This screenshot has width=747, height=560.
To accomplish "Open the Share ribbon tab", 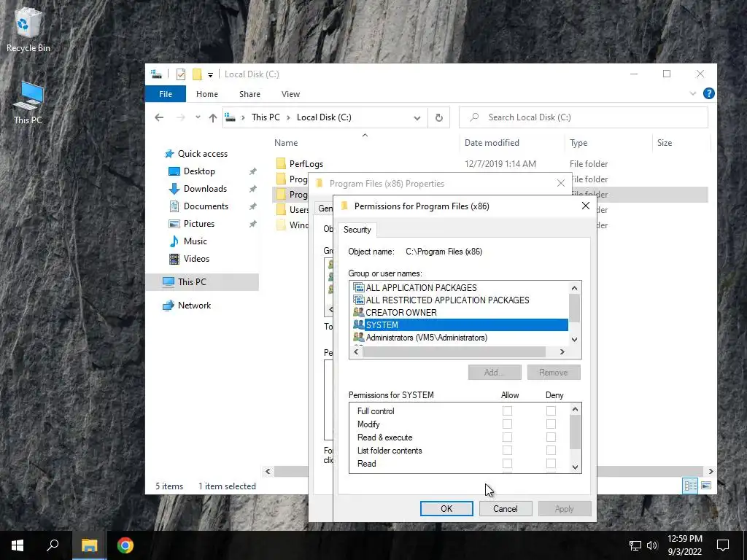I will (249, 94).
